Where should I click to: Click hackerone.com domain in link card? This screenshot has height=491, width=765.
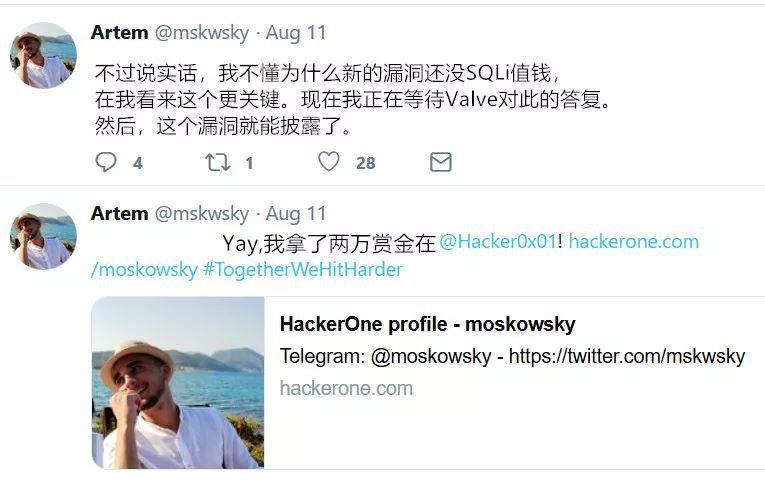[346, 389]
